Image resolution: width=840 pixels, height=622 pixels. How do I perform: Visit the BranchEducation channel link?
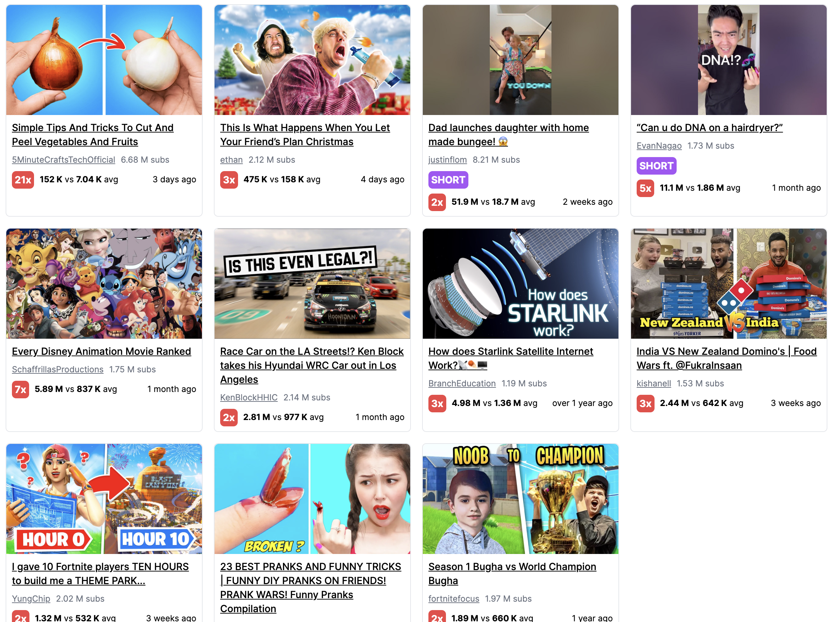tap(462, 384)
